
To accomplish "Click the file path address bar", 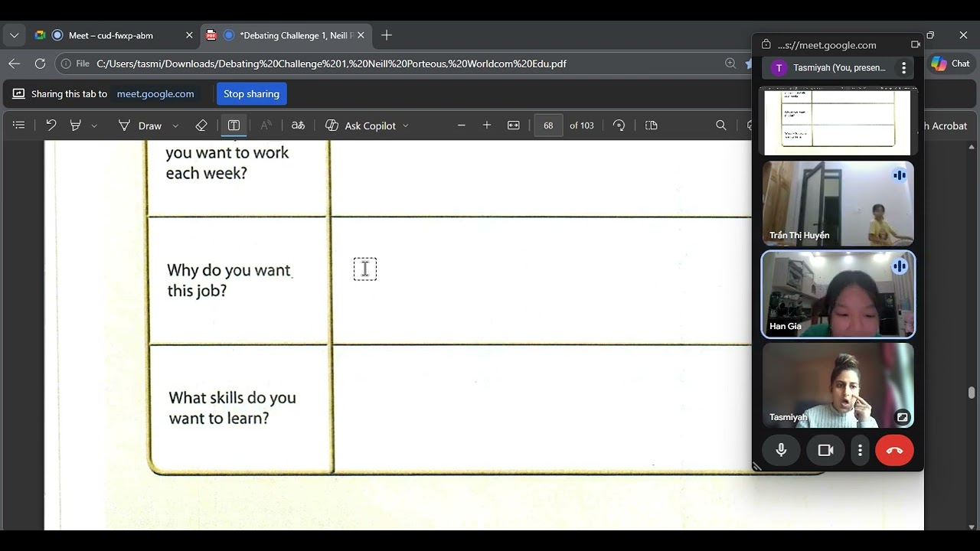I will (x=332, y=64).
